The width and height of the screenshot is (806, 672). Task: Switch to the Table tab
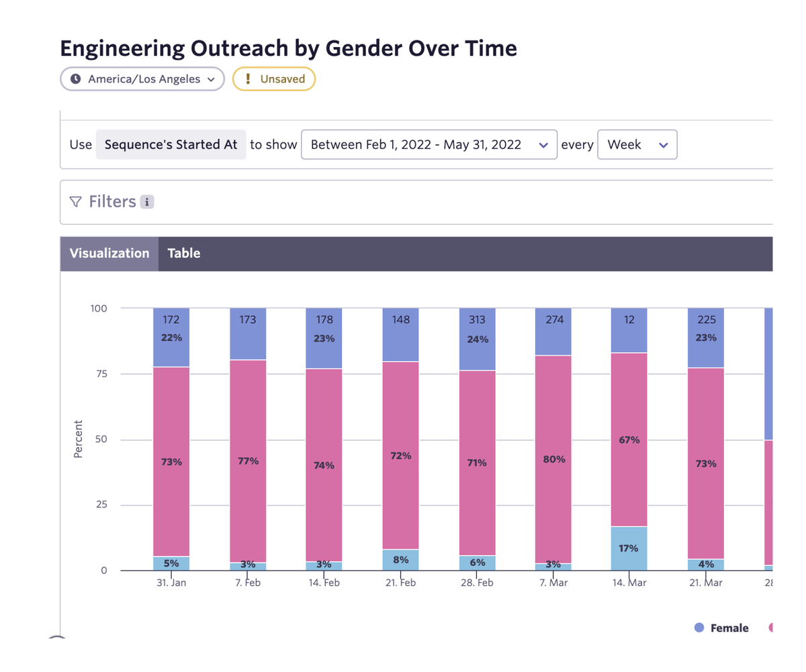click(x=183, y=253)
